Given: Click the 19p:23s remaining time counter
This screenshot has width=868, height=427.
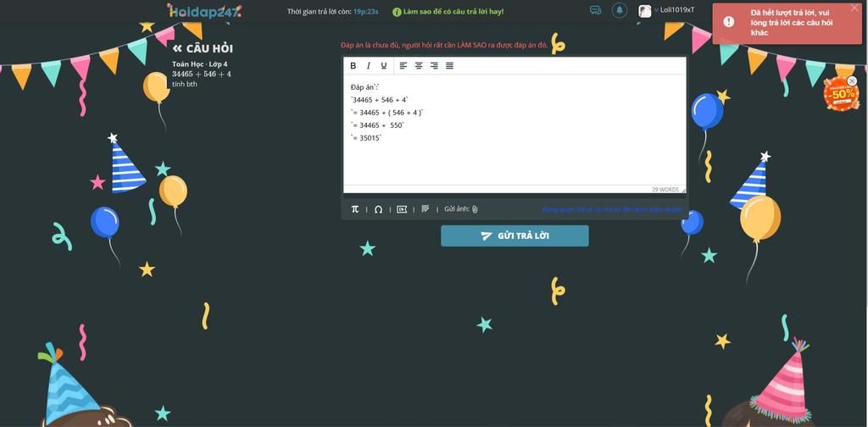Looking at the screenshot, I should click(366, 11).
